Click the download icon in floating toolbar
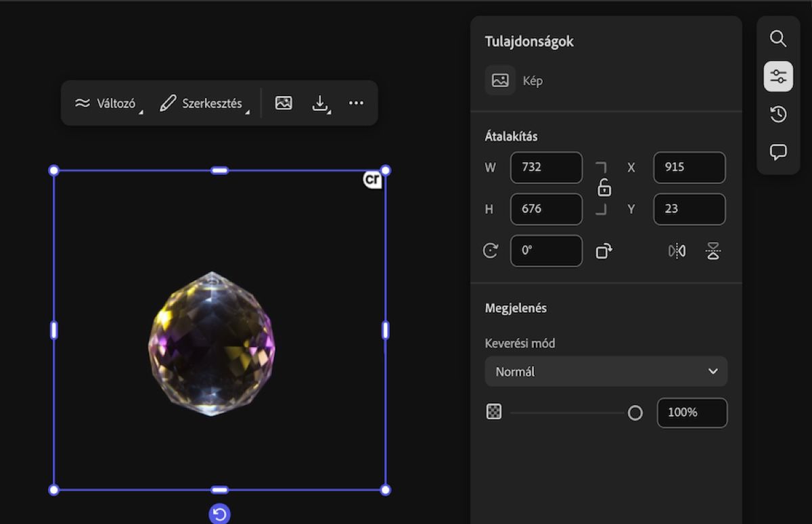This screenshot has height=524, width=812. point(320,103)
